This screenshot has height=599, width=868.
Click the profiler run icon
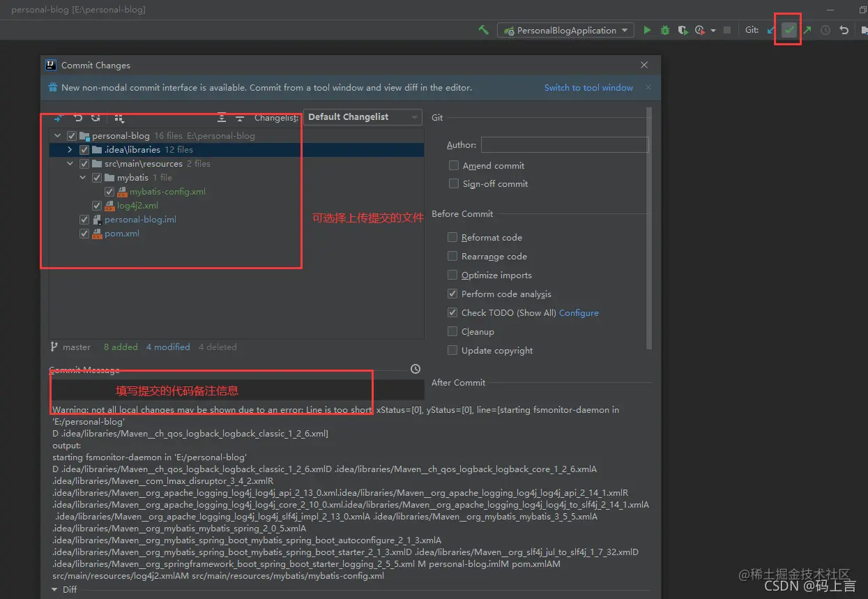699,30
